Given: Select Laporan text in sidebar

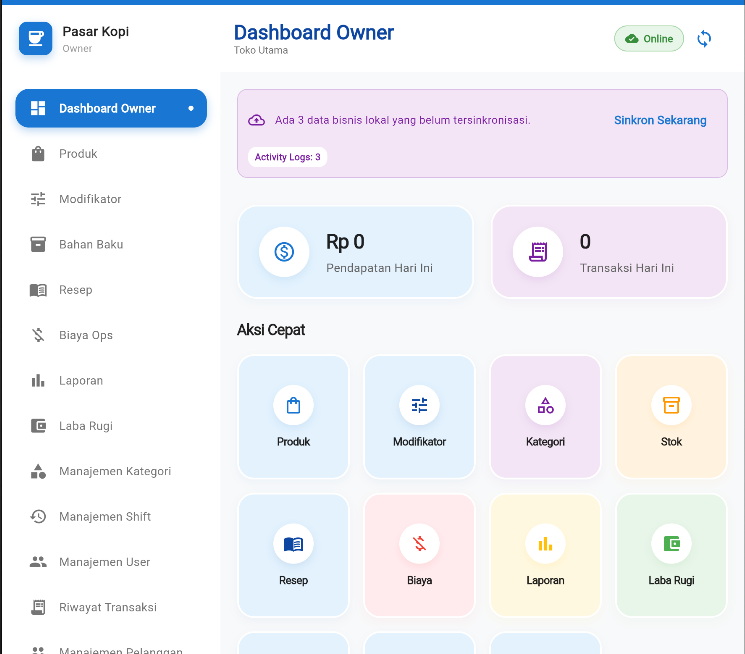Looking at the screenshot, I should [x=81, y=381].
